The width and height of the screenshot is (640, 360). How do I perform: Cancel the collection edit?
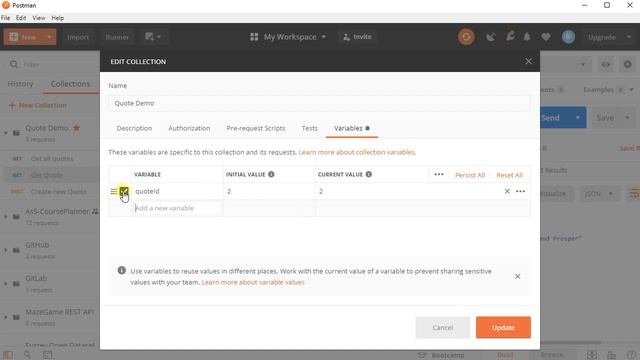coord(443,327)
